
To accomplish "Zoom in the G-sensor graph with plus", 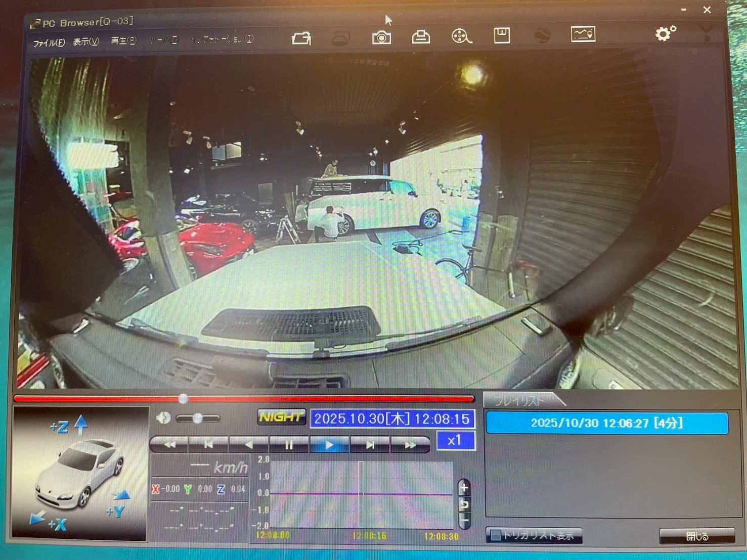I will 464,488.
